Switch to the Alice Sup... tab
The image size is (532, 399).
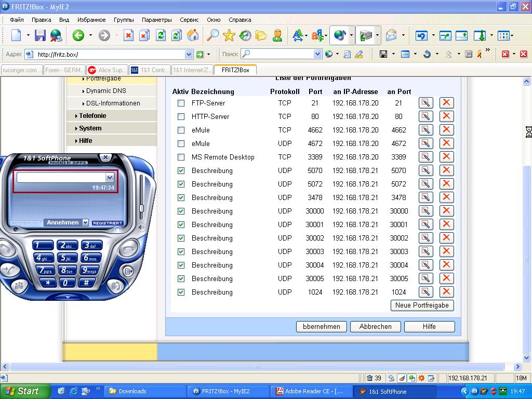pyautogui.click(x=107, y=70)
